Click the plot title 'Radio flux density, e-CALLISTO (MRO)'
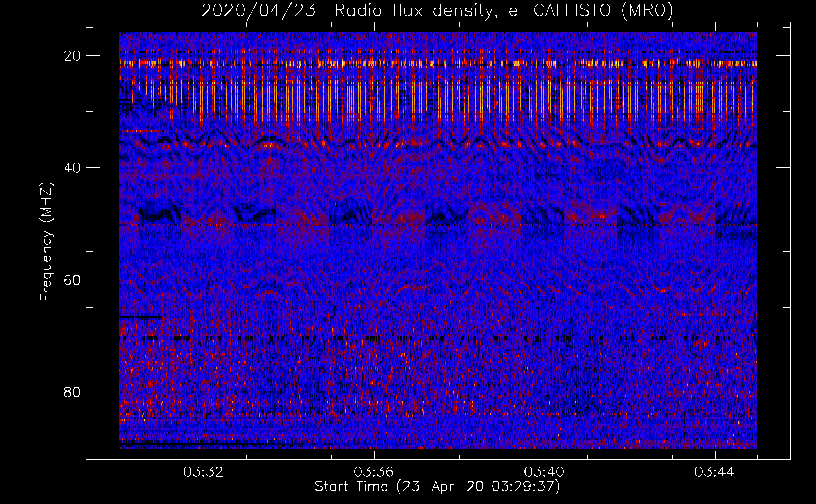816x504 pixels. click(504, 11)
